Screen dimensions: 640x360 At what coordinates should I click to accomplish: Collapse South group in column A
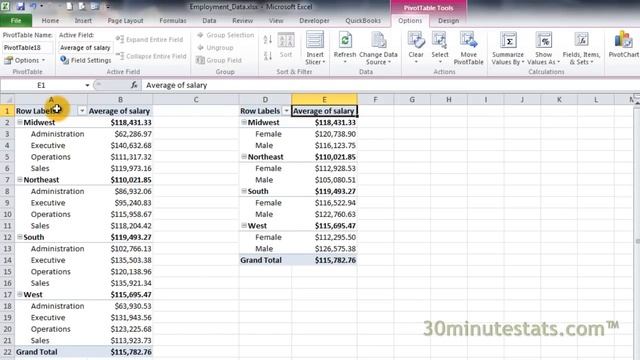click(20, 237)
